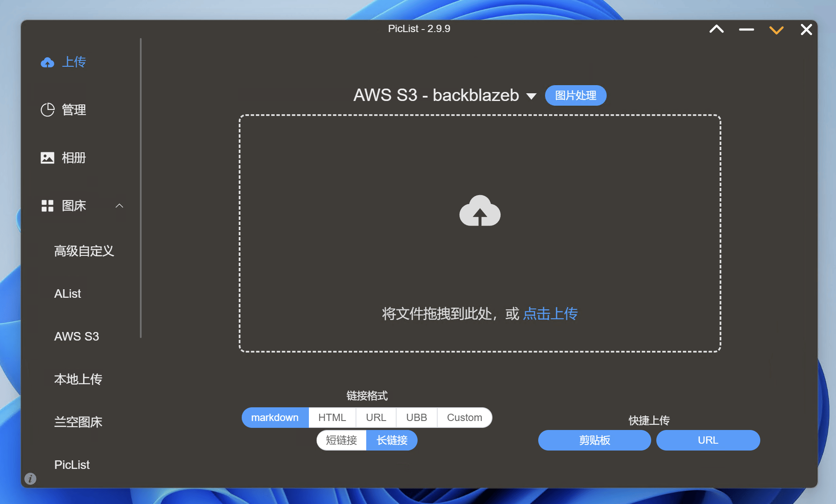The width and height of the screenshot is (836, 504).
Task: Click the sidebar vertical scrollbar
Action: [140, 188]
